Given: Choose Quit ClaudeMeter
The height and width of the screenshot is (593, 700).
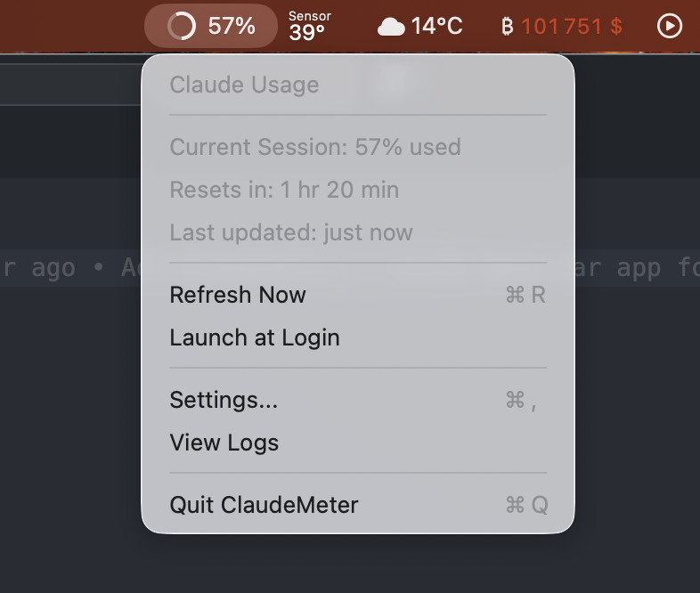Looking at the screenshot, I should 264,505.
